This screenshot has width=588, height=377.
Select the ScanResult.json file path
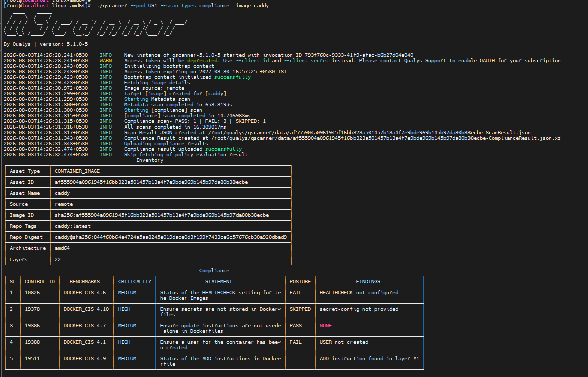point(370,133)
